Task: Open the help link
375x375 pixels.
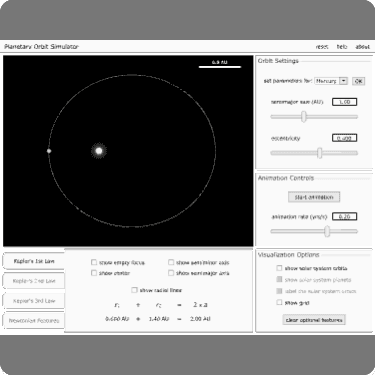Action: [x=342, y=47]
